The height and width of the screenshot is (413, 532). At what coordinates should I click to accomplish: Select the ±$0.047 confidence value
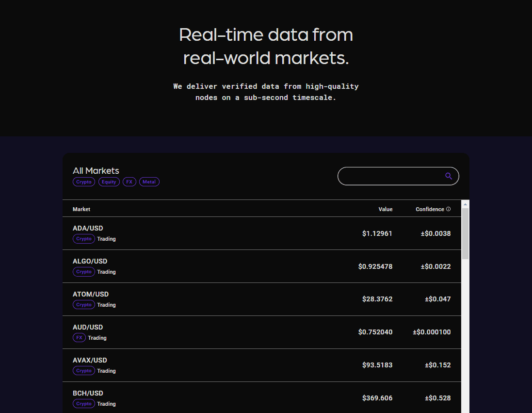(438, 299)
